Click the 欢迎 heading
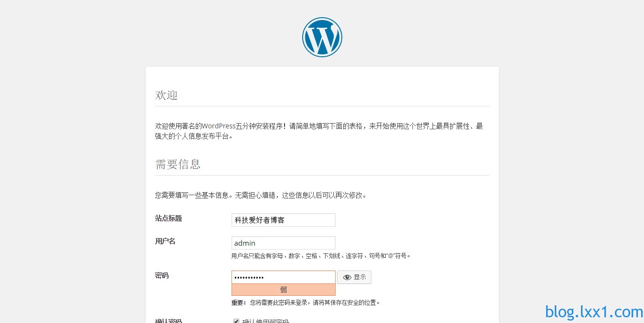This screenshot has width=644, height=323. (167, 95)
